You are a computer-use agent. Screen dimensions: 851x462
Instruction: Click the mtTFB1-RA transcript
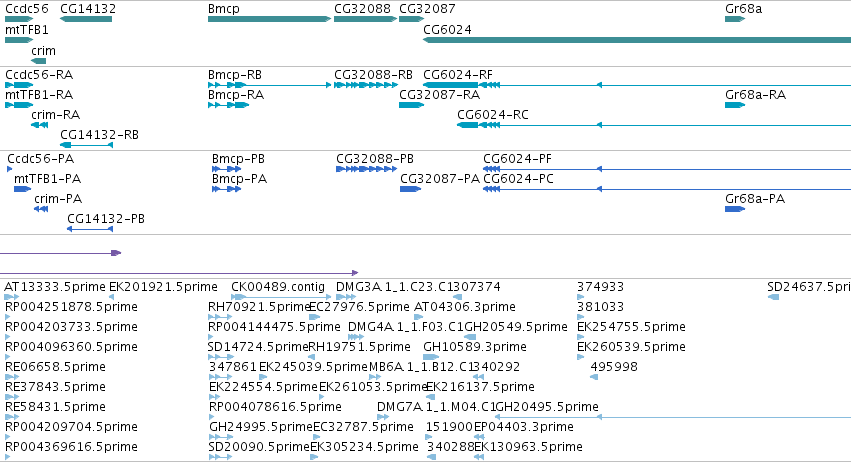(x=19, y=105)
